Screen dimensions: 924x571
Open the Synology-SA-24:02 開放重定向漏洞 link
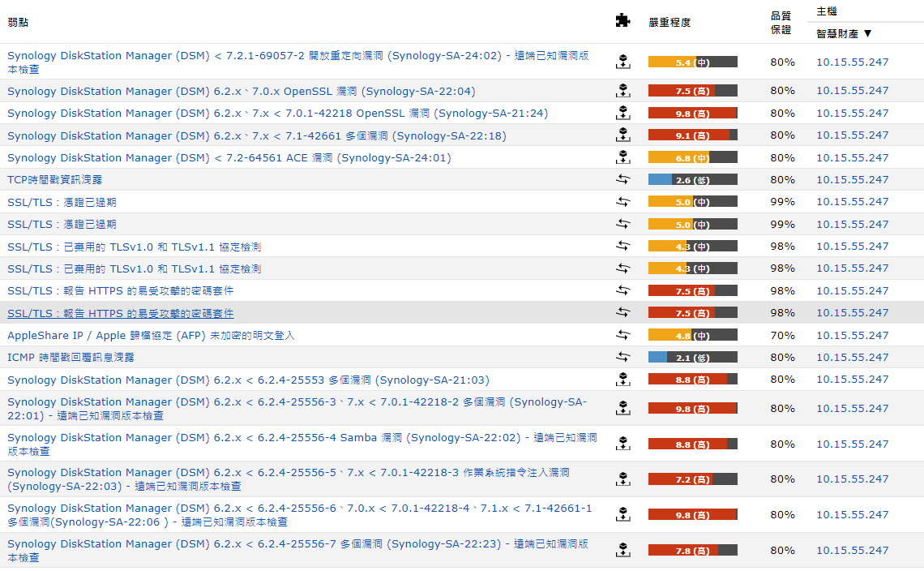(x=297, y=56)
